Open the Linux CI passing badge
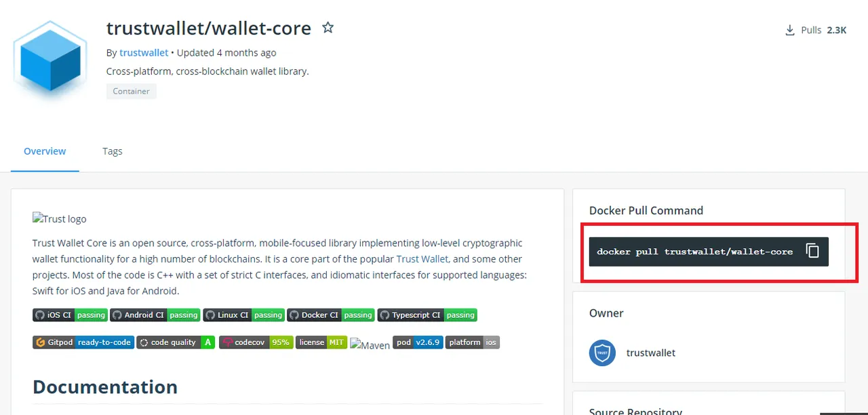The width and height of the screenshot is (868, 415). [243, 315]
